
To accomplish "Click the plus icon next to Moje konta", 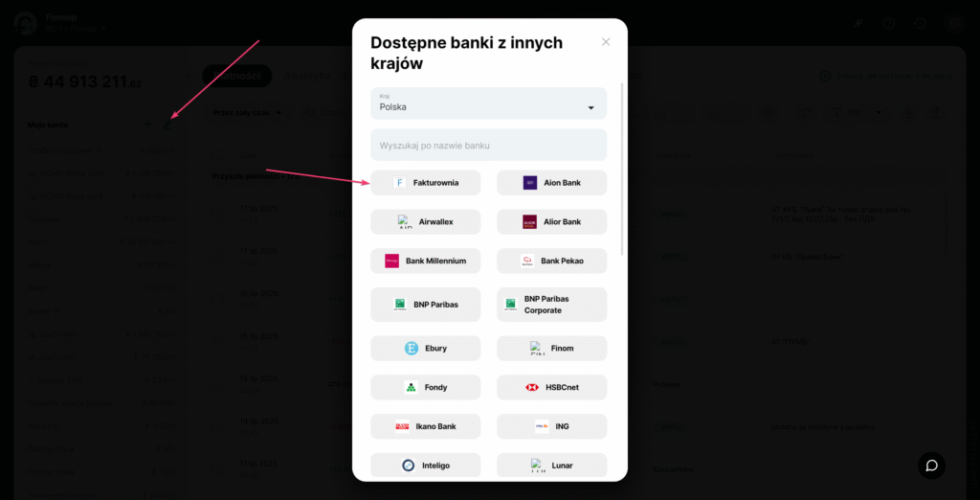I will tap(148, 124).
